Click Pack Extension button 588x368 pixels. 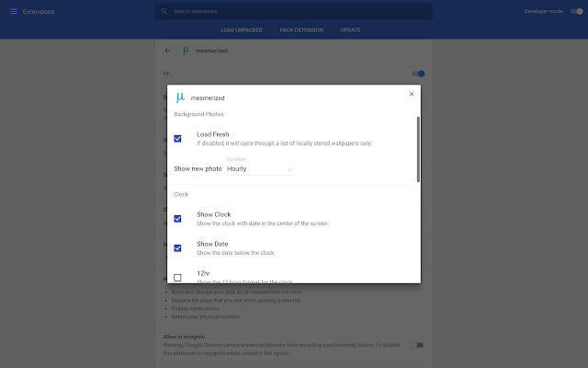pos(301,30)
